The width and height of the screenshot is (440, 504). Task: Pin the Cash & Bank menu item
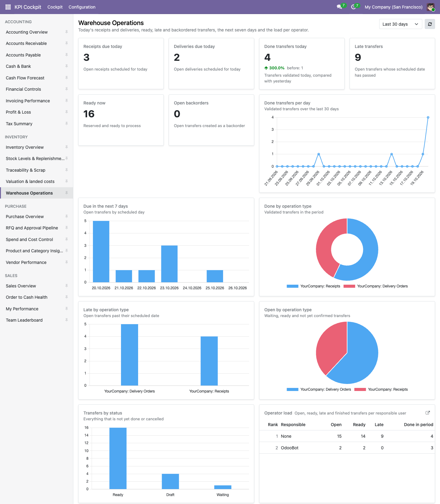coord(66,66)
